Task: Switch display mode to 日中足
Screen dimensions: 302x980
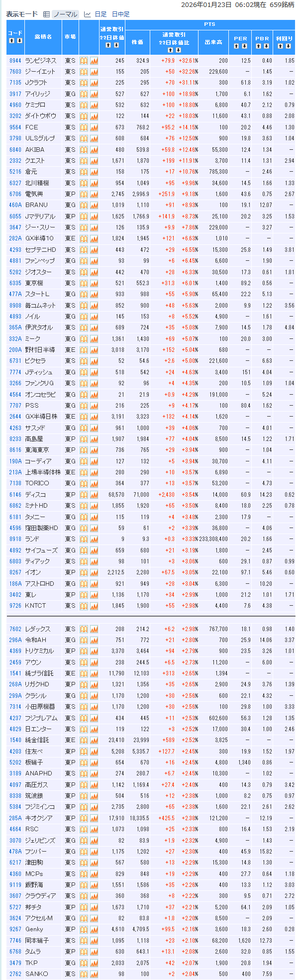Action: (120, 14)
